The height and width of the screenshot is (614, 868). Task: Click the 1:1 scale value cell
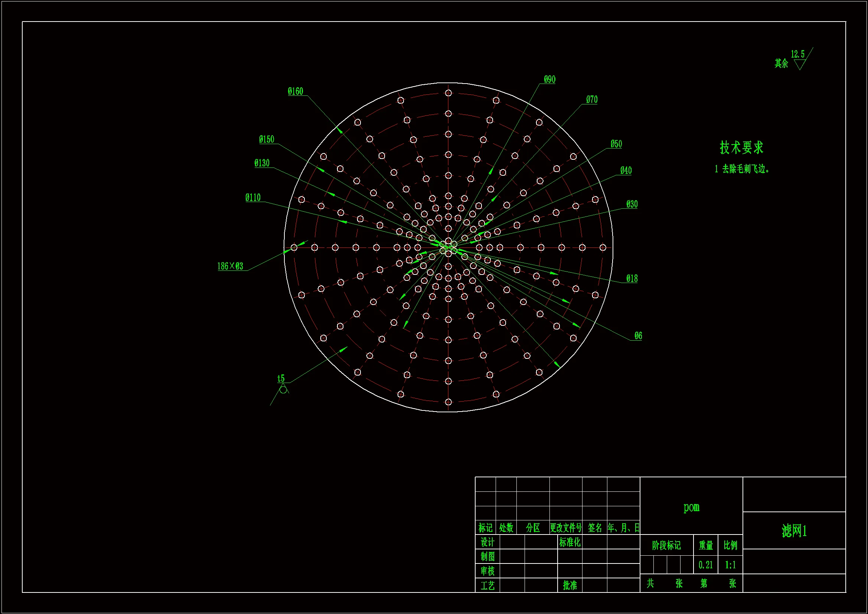[730, 565]
